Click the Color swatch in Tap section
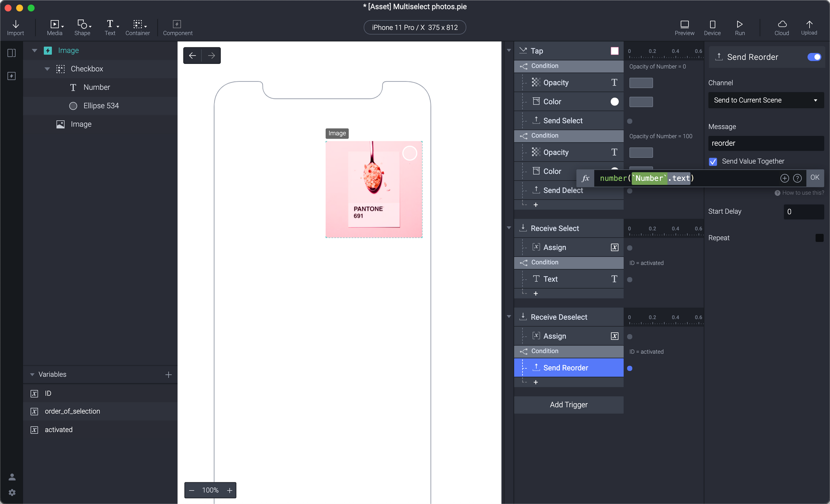This screenshot has height=504, width=830. coord(614,101)
